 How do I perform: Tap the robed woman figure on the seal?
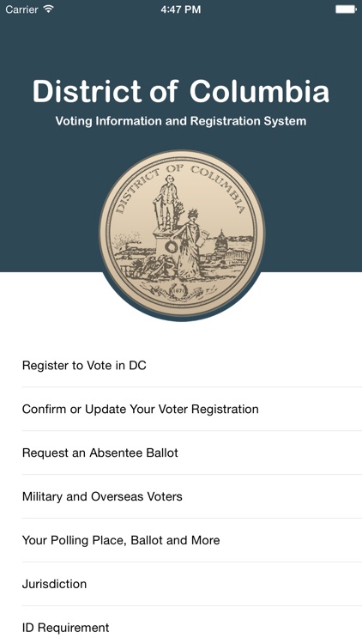tap(190, 245)
